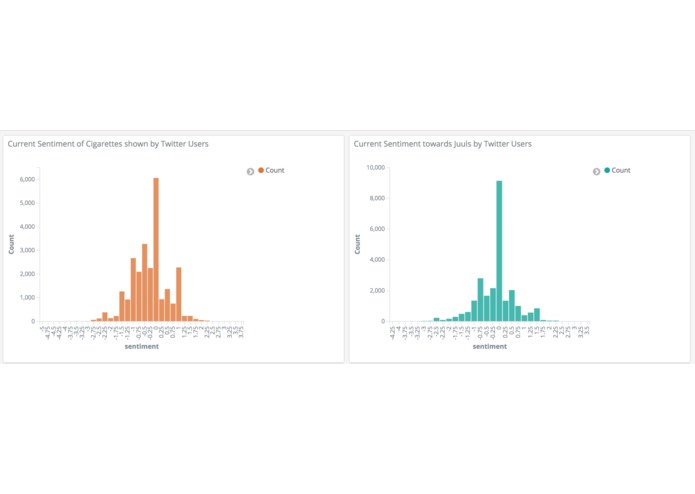The height and width of the screenshot is (494, 695).
Task: Click the teal Count legend color dot
Action: (x=607, y=170)
